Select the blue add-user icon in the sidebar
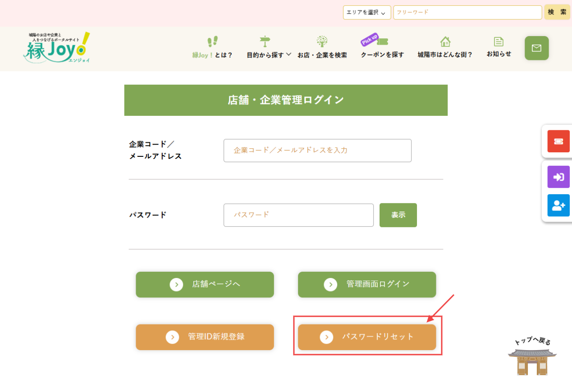This screenshot has width=572, height=392. tap(558, 205)
